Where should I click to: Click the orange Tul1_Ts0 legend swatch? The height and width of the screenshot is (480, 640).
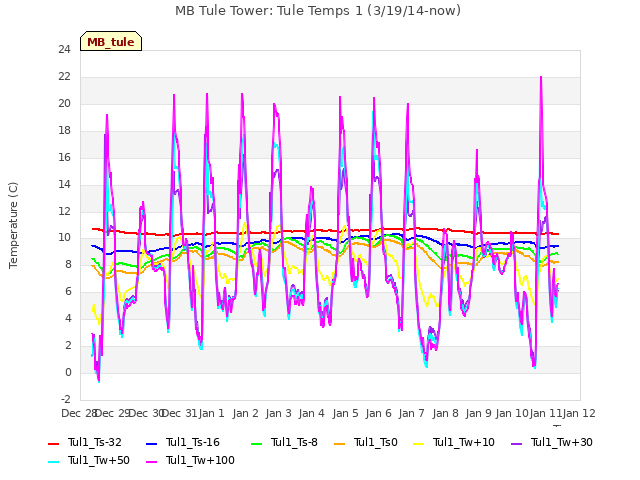pyautogui.click(x=340, y=443)
